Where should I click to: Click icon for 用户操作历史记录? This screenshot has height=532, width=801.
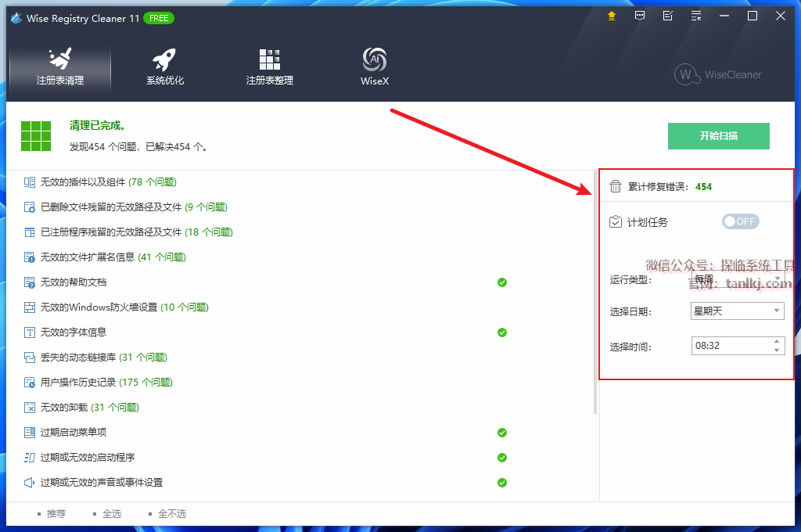point(30,383)
